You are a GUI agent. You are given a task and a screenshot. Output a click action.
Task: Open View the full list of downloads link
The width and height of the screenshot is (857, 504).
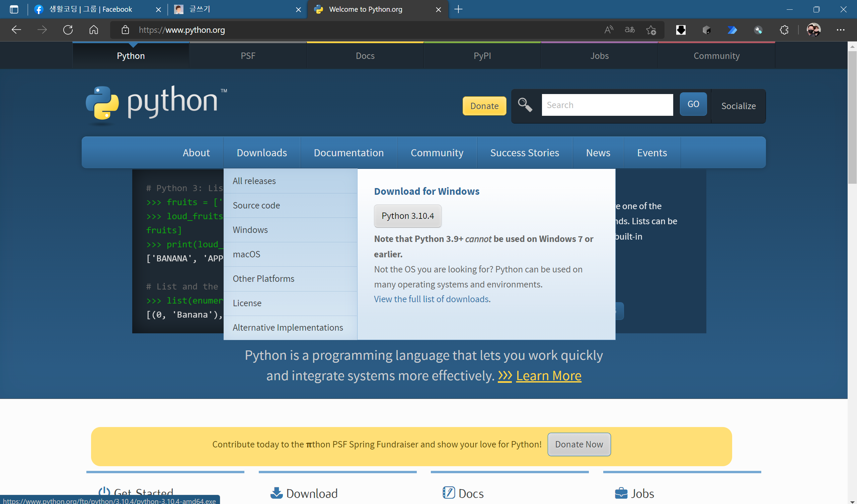tap(432, 299)
